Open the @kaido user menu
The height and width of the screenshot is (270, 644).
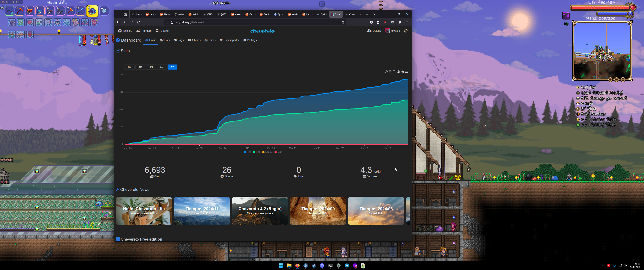click(393, 31)
